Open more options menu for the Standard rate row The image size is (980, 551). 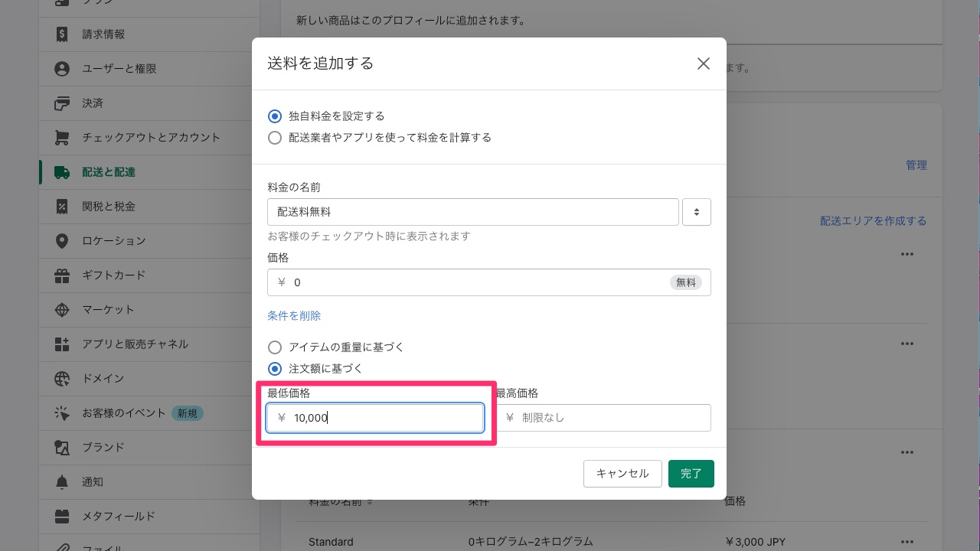coord(907,542)
